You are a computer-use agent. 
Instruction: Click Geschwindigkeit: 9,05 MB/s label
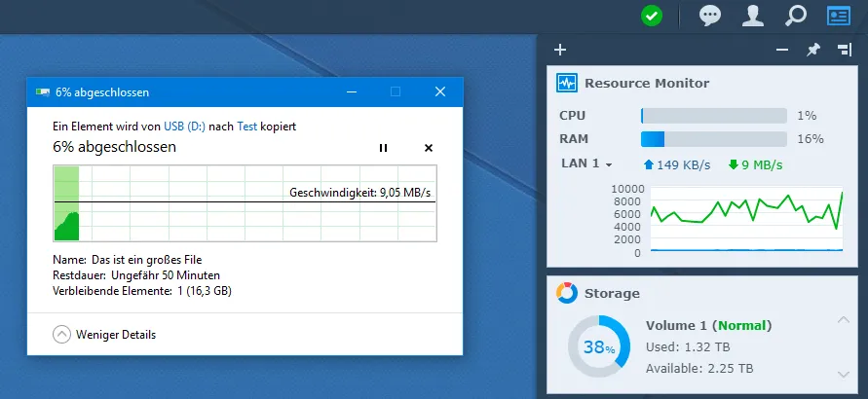coord(359,193)
